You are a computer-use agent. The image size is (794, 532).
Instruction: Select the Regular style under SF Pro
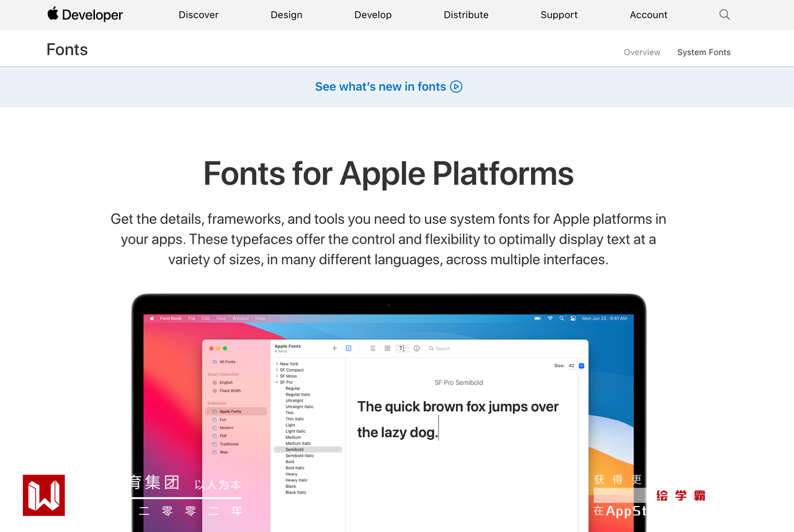pyautogui.click(x=293, y=389)
